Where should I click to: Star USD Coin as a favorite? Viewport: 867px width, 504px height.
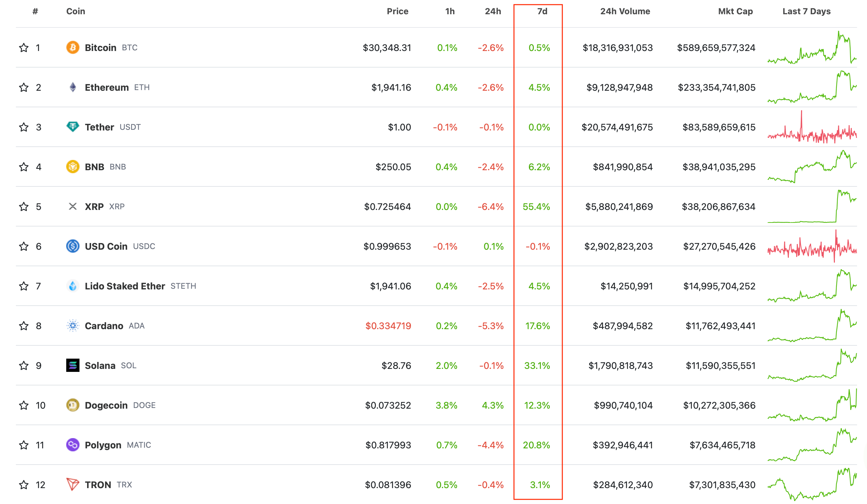24,246
